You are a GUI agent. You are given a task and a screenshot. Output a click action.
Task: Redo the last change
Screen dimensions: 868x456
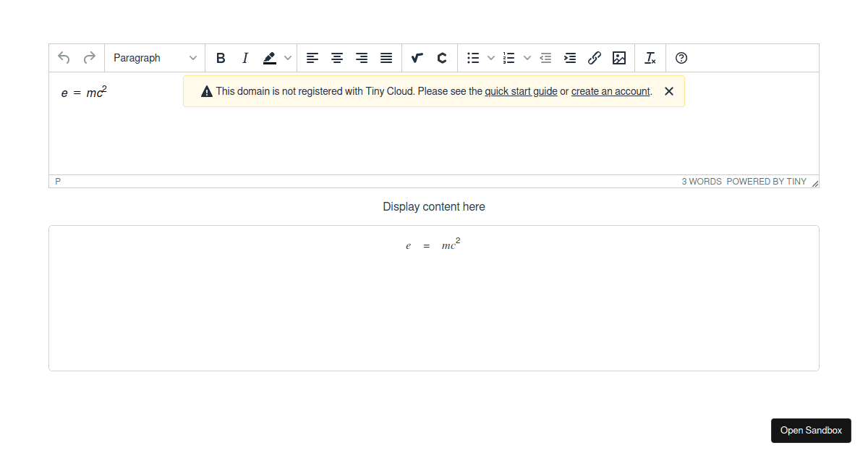pos(89,58)
